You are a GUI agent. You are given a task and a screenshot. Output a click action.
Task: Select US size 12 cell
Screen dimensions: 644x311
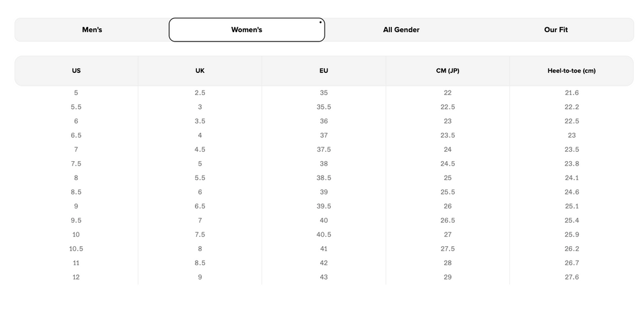76,277
